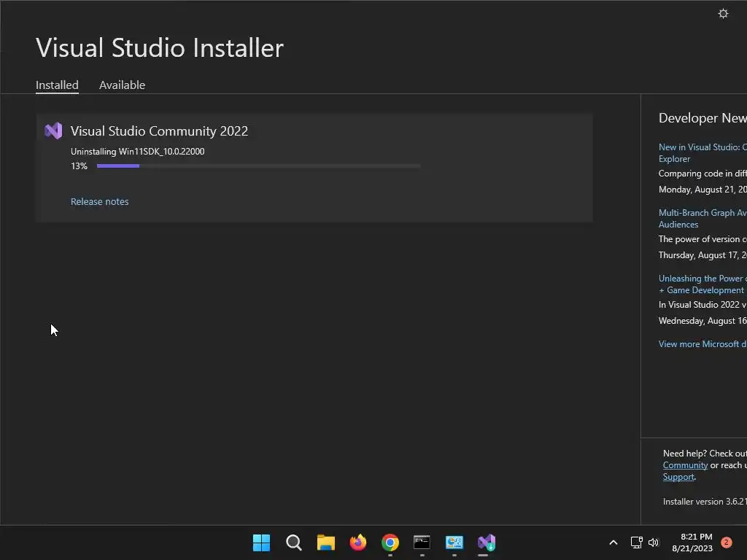This screenshot has width=747, height=560.
Task: Open the installer settings gear icon
Action: [x=723, y=14]
